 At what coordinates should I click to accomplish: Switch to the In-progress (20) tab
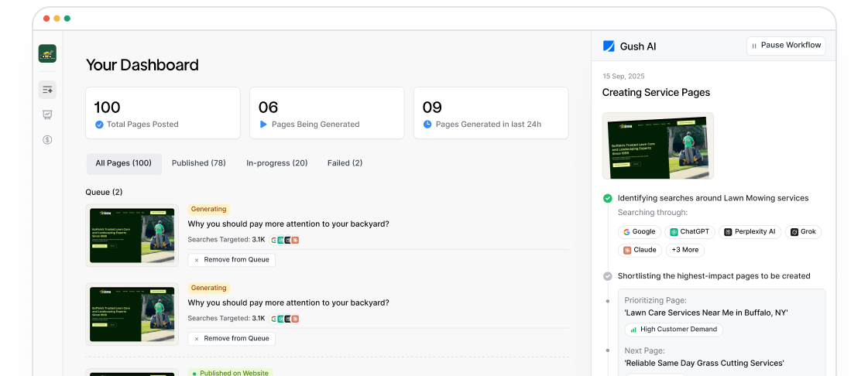click(x=276, y=164)
